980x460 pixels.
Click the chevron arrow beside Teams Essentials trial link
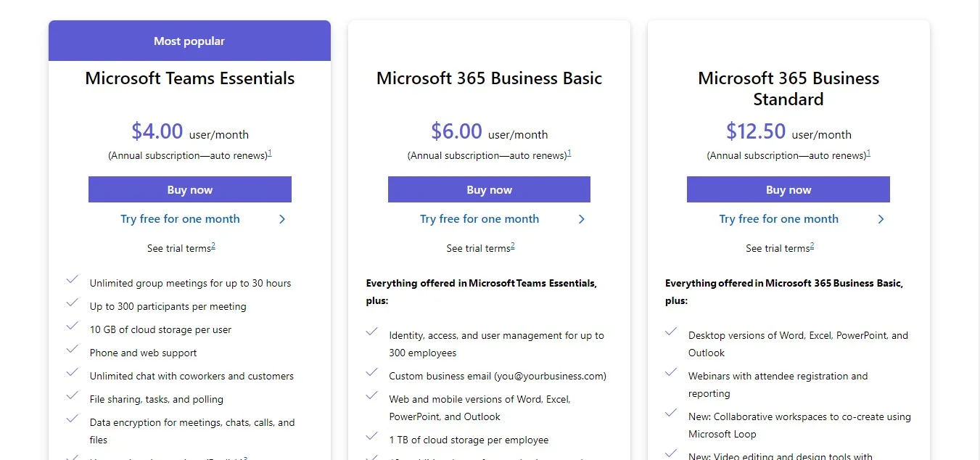coord(282,218)
